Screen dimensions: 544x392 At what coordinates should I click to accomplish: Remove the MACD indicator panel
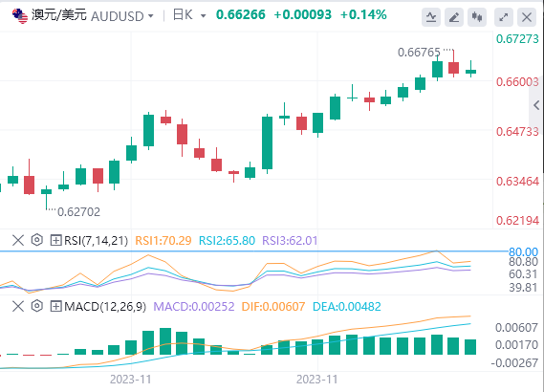coord(18,306)
